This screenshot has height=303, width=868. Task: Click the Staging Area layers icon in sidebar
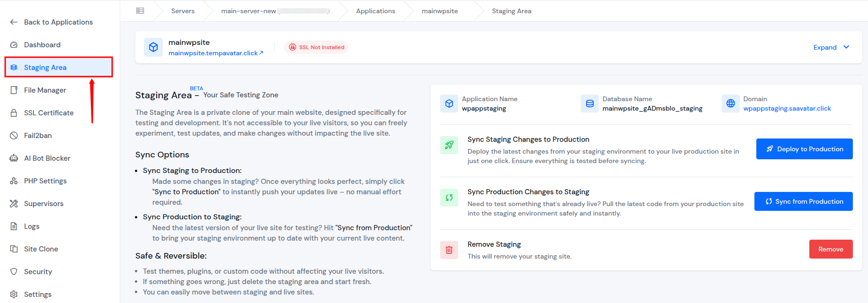[14, 68]
